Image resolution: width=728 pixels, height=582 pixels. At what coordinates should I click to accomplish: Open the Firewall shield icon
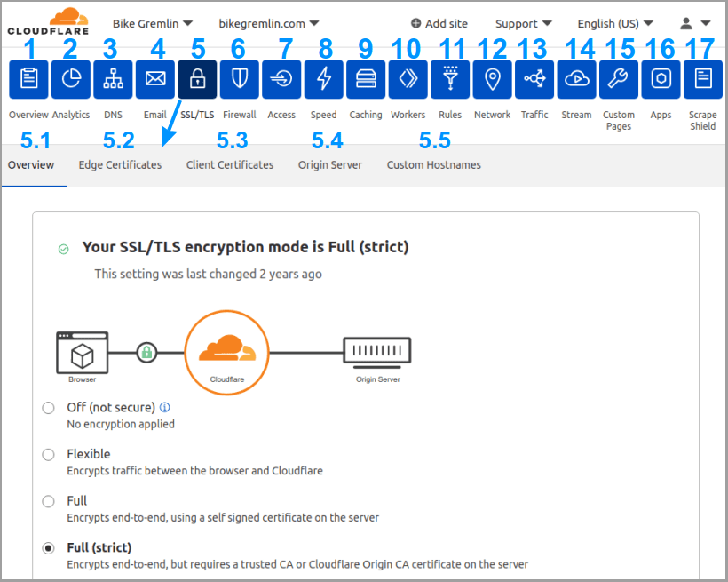pos(240,79)
